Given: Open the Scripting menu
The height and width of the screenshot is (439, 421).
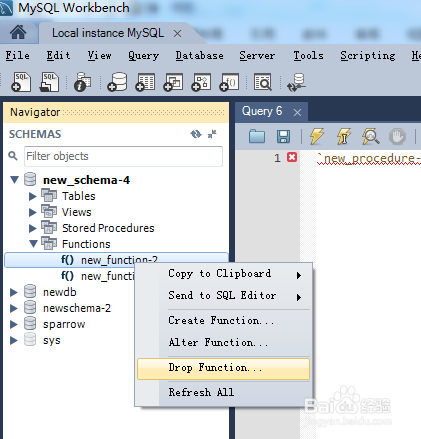Looking at the screenshot, I should (368, 55).
